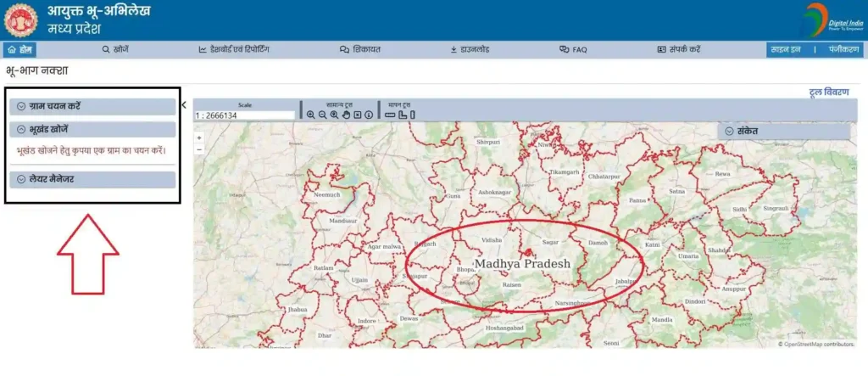Click the Scale input field
The height and width of the screenshot is (376, 868).
pos(244,115)
